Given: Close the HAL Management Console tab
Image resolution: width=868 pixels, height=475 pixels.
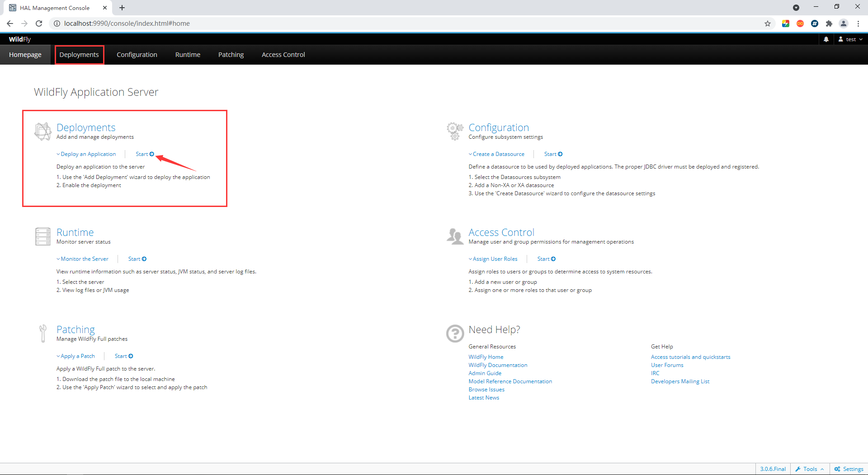Looking at the screenshot, I should point(105,8).
